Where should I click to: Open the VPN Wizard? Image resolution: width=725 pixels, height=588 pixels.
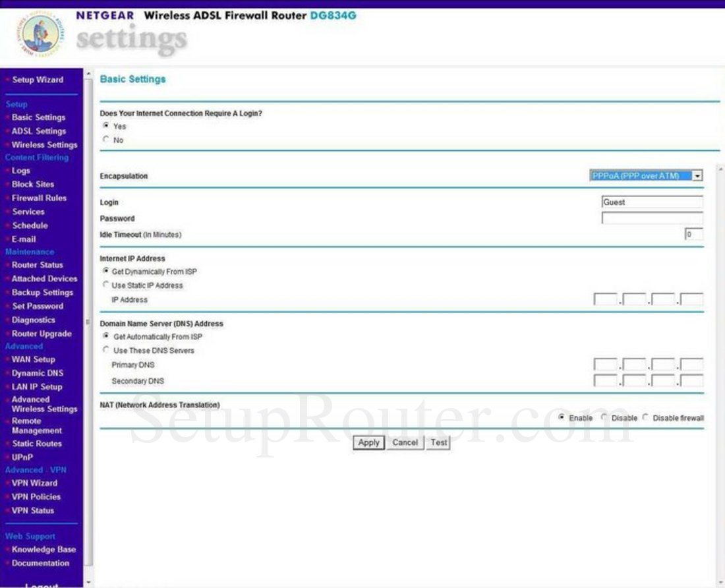[x=34, y=483]
